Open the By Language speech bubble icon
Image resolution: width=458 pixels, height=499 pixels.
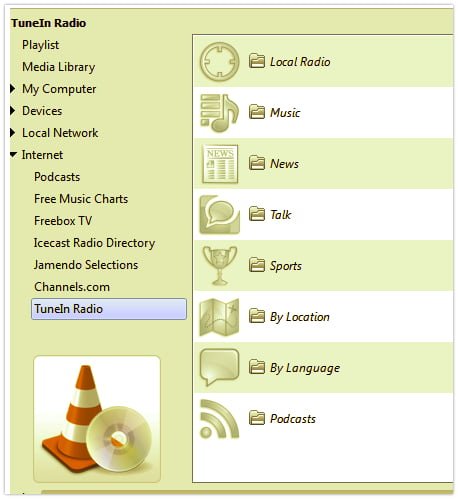219,368
